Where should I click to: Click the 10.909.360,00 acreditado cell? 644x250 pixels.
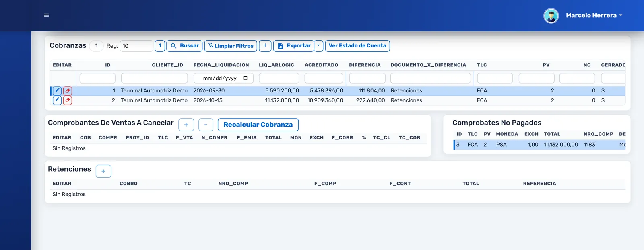[x=325, y=100]
